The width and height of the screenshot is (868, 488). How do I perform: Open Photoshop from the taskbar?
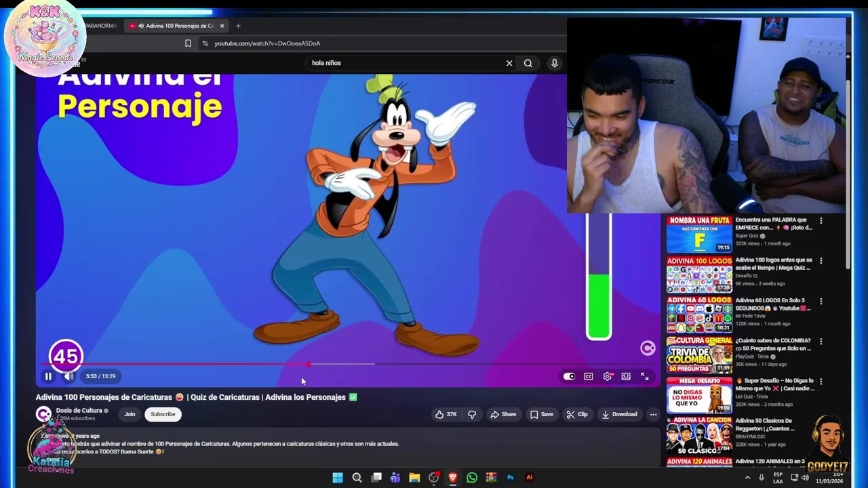pos(511,478)
